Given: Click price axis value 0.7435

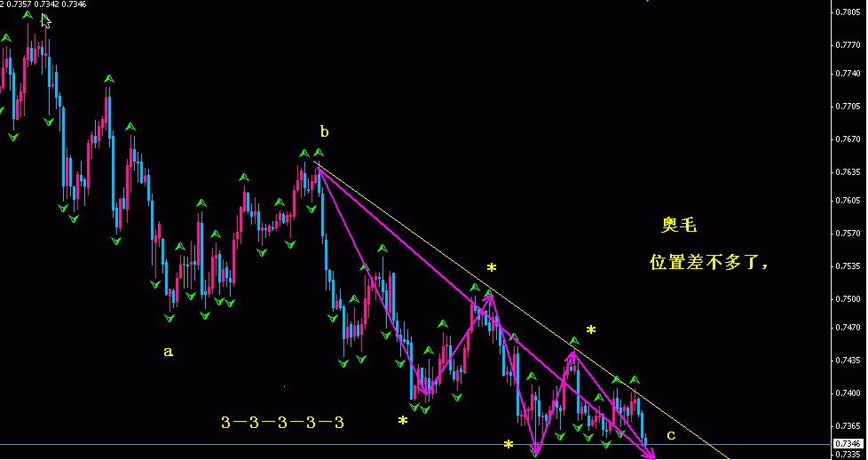Looking at the screenshot, I should click(x=848, y=361).
